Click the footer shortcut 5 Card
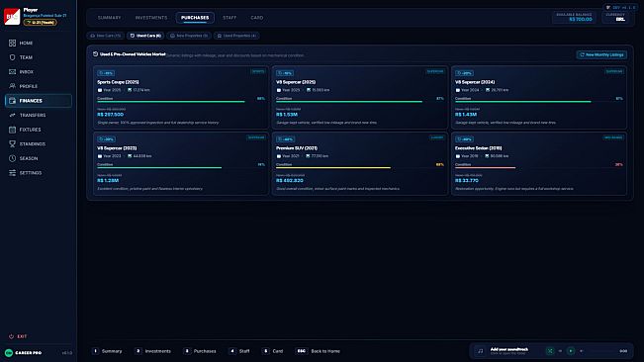This screenshot has width=644, height=362. 273,351
